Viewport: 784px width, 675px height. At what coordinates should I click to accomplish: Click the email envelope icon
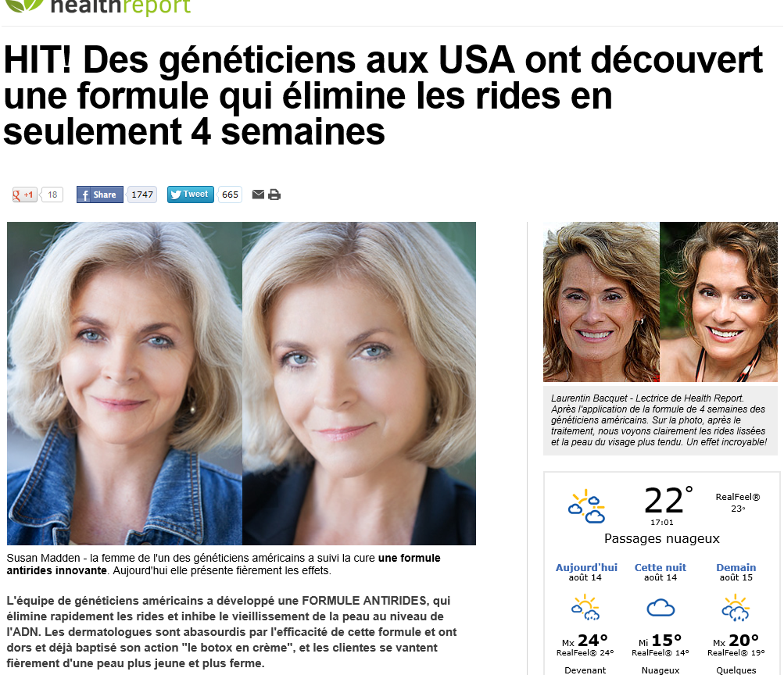pos(258,195)
